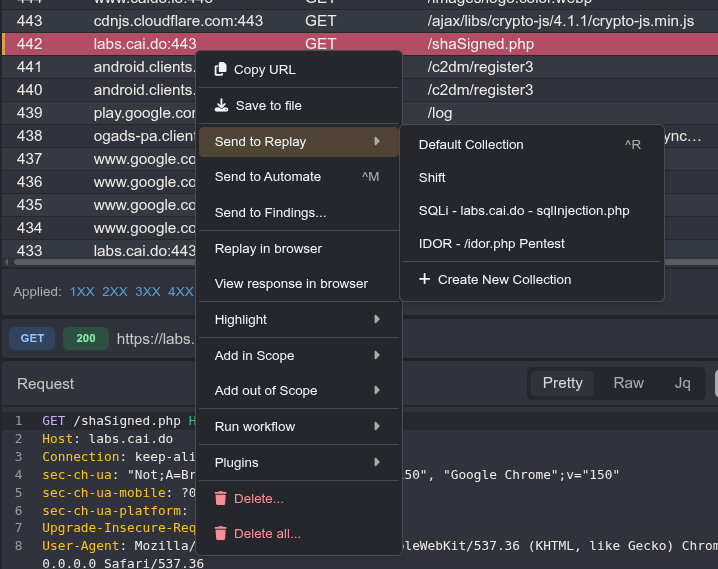Send the request to the Shift collection
Screen dimensions: 718x569
pyautogui.click(x=531, y=178)
